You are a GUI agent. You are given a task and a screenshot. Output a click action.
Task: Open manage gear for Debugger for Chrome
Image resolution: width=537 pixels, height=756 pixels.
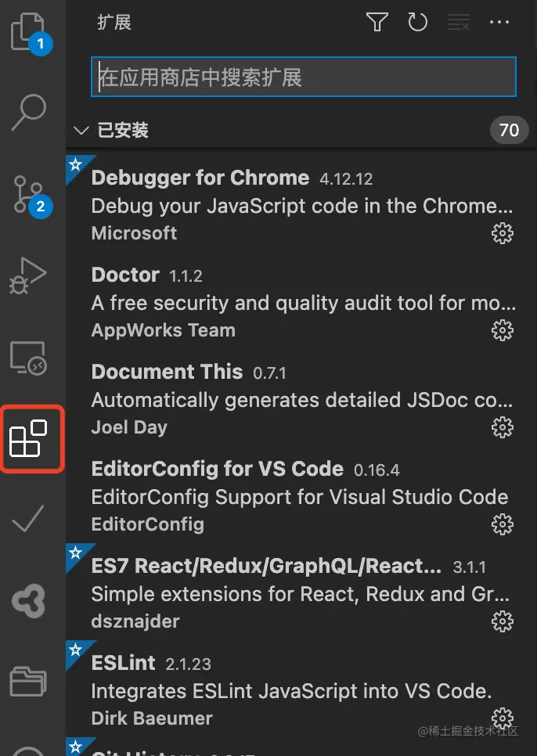click(x=502, y=233)
